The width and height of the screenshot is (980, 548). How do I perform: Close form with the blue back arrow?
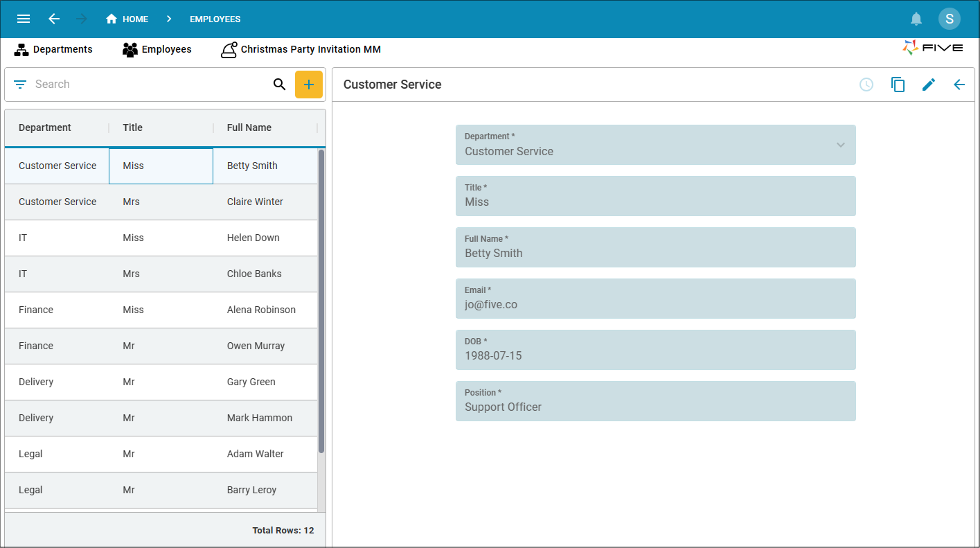click(x=959, y=85)
